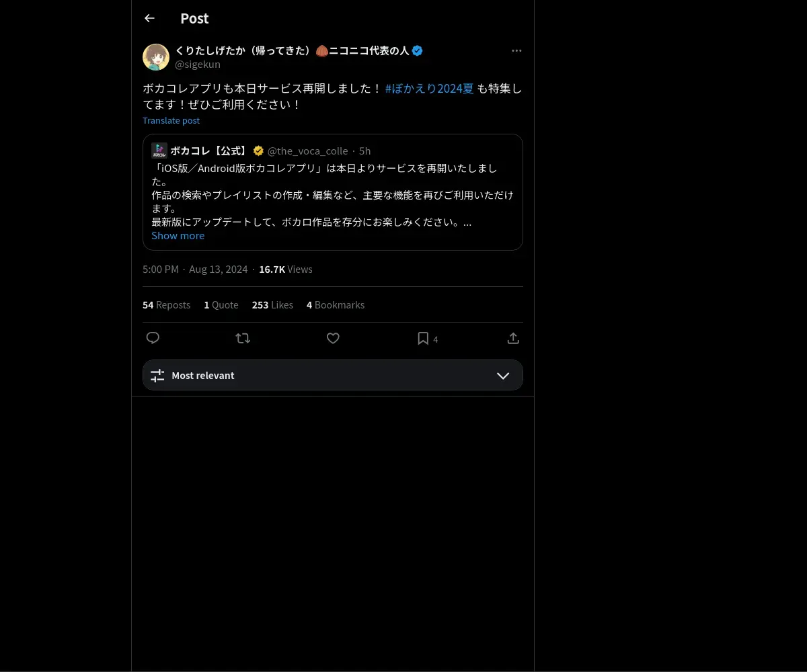This screenshot has height=672, width=807.
Task: Click the Translate post link
Action: point(171,120)
